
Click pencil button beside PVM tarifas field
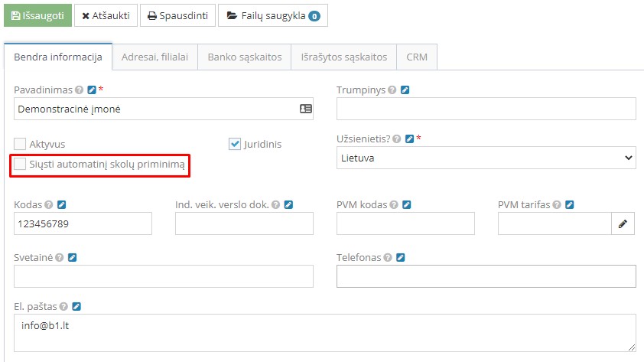(623, 223)
